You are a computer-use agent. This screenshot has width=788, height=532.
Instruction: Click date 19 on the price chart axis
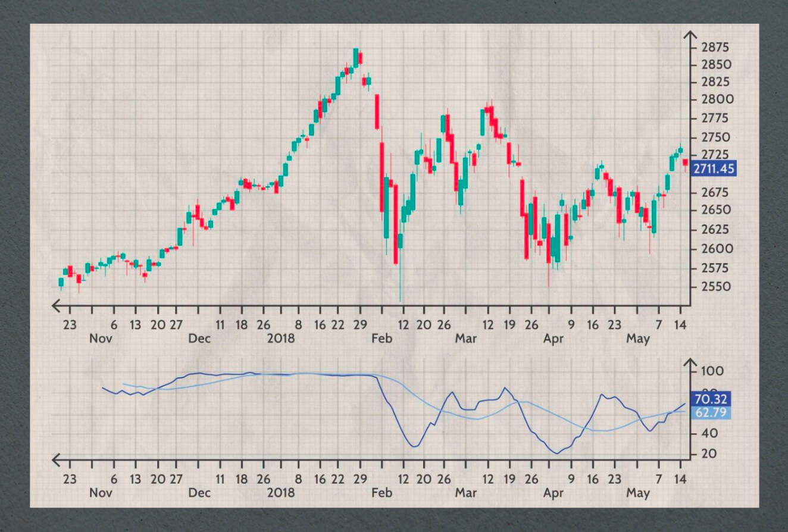(x=509, y=326)
